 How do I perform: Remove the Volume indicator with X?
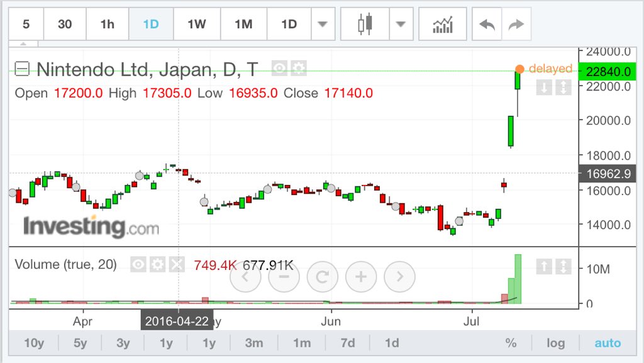click(x=177, y=264)
